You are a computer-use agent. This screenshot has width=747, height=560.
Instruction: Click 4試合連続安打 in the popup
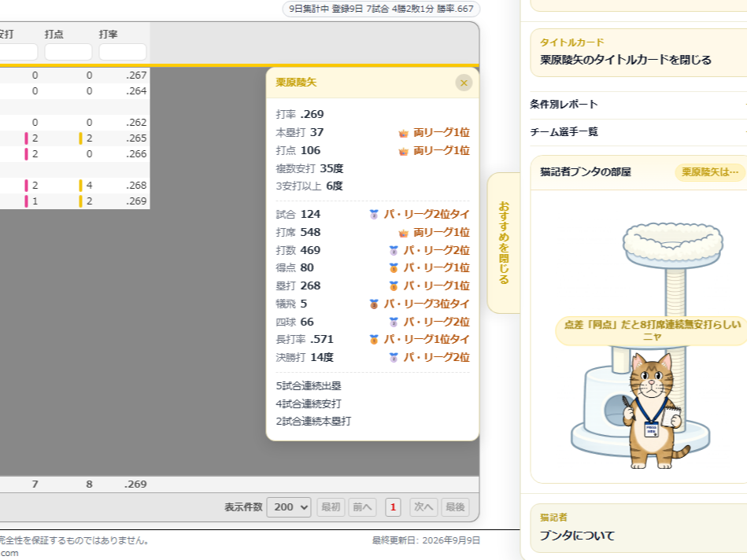(x=309, y=403)
